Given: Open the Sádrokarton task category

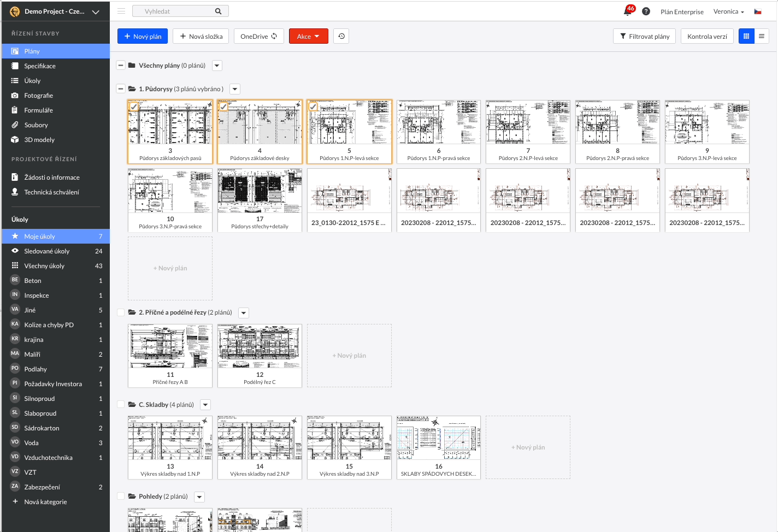Looking at the screenshot, I should point(55,428).
